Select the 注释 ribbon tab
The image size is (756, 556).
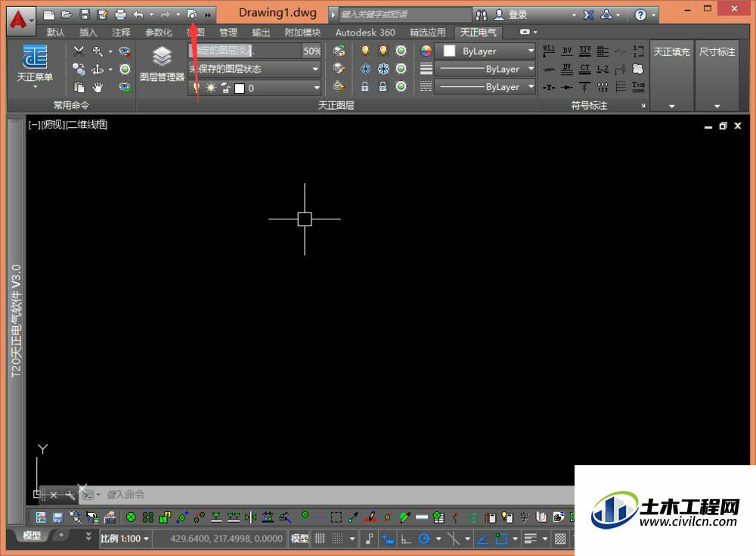pyautogui.click(x=121, y=33)
